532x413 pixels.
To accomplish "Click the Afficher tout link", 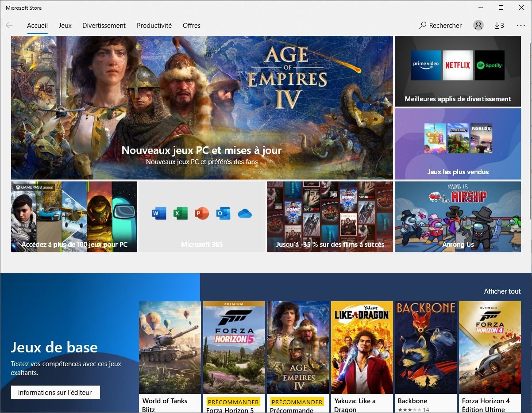I will 502,291.
